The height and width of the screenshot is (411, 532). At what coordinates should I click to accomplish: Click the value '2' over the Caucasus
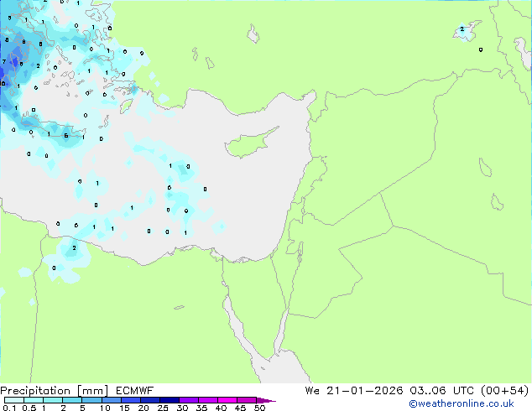point(462,29)
